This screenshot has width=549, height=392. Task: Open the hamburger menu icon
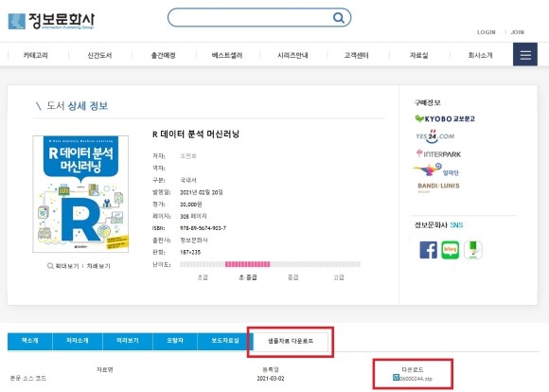click(x=525, y=55)
